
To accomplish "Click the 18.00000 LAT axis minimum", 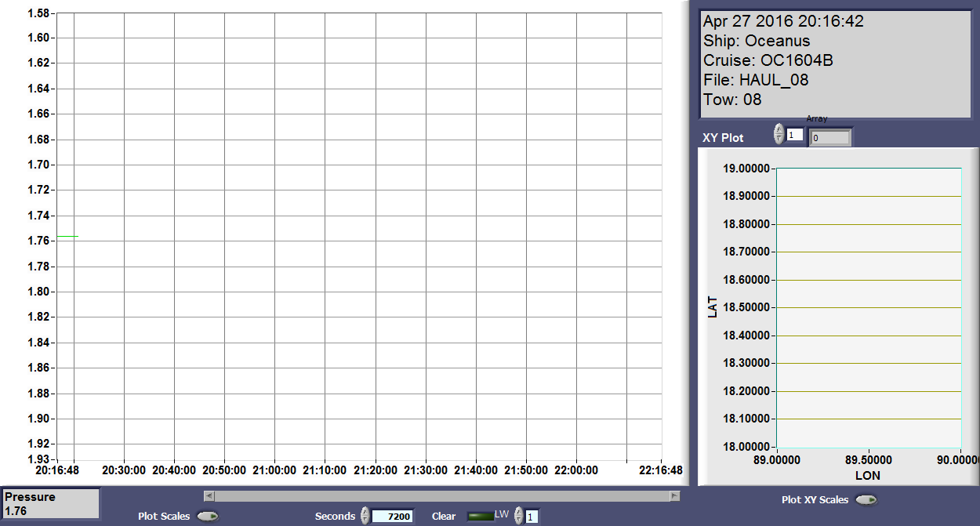I will [x=746, y=447].
